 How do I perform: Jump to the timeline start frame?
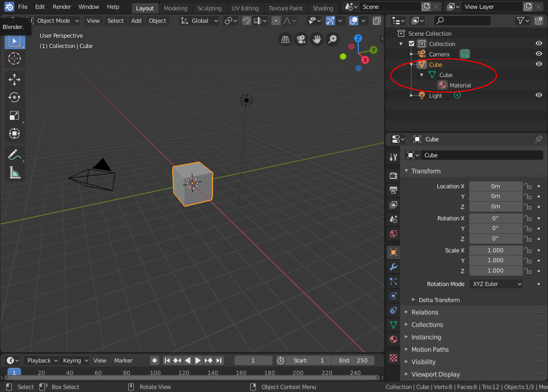coord(167,360)
